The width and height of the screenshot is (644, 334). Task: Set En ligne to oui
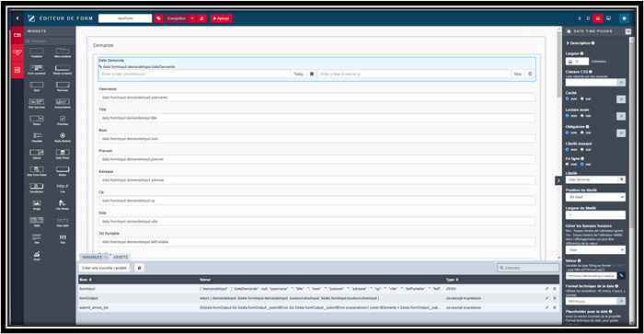pos(582,165)
